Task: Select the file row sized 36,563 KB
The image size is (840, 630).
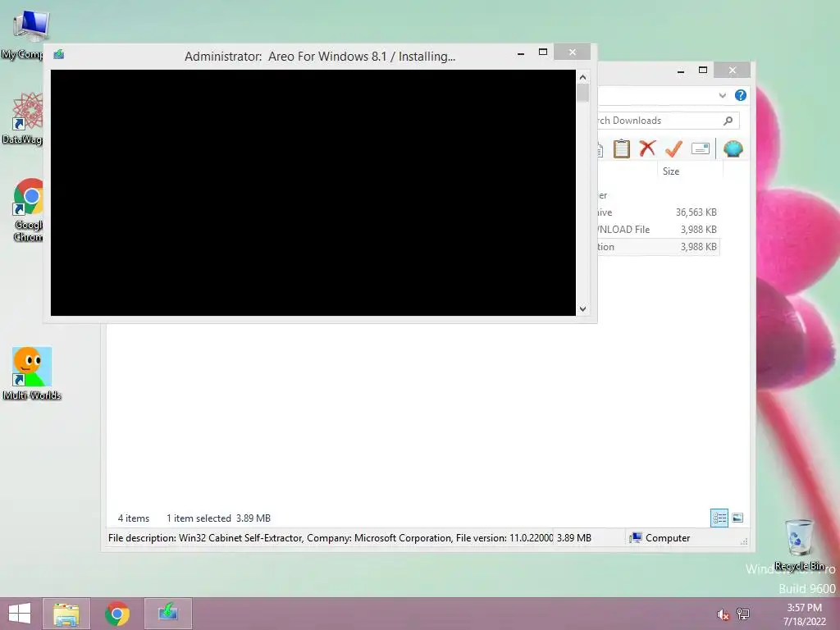Action: tap(659, 212)
